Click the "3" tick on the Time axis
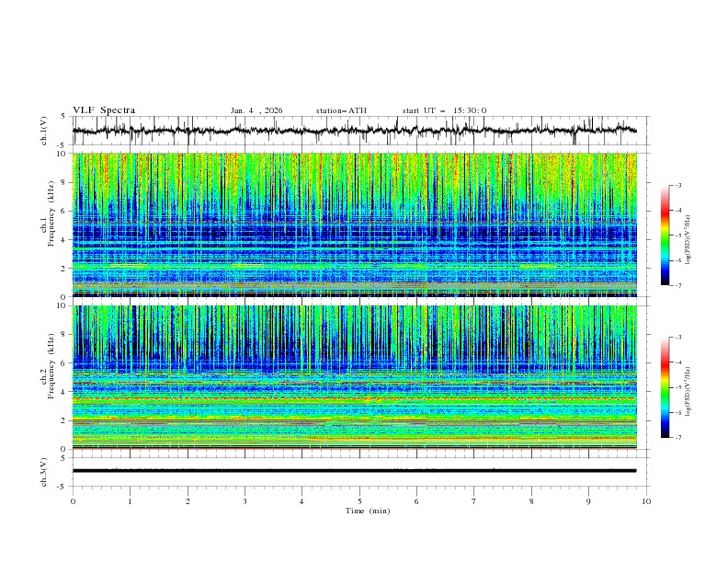The image size is (728, 563). [x=245, y=501]
